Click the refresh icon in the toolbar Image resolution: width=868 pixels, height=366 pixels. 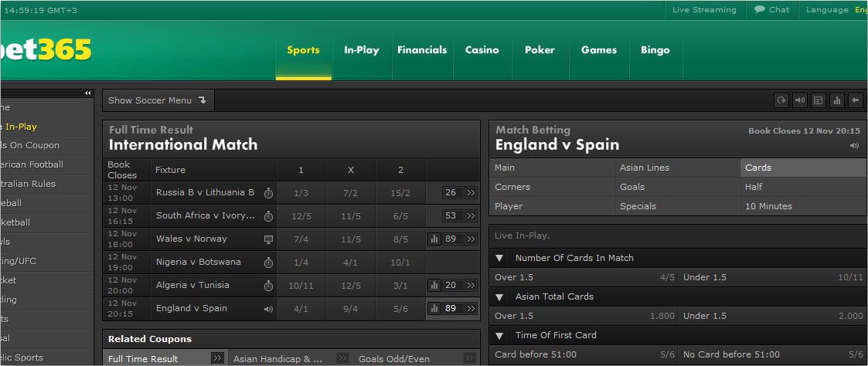[x=781, y=100]
